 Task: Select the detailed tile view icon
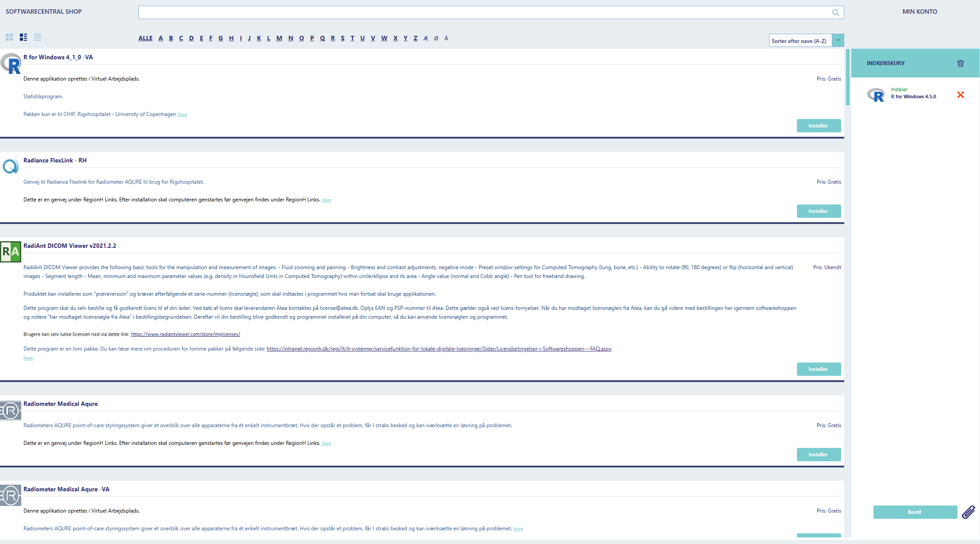pyautogui.click(x=23, y=38)
